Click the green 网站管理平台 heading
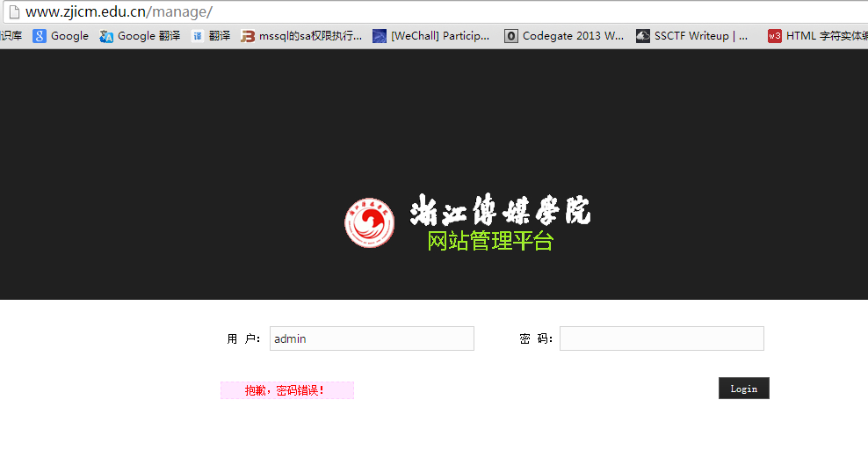868x451 pixels. 490,241
